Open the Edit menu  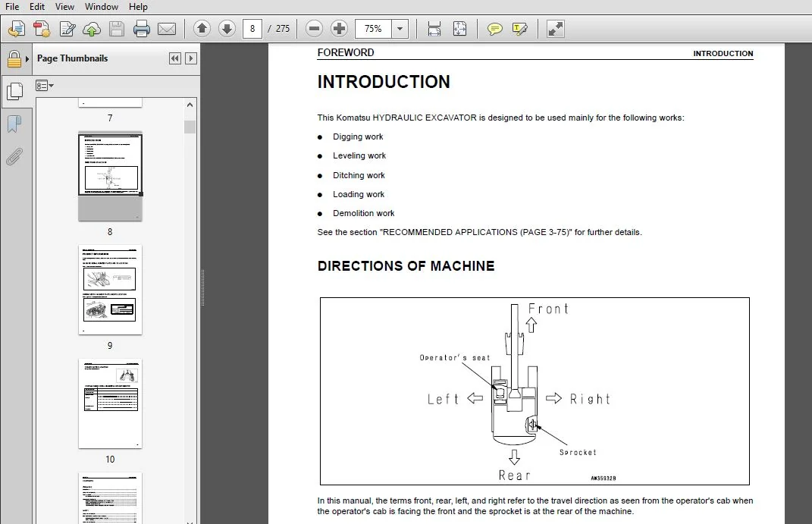point(36,7)
